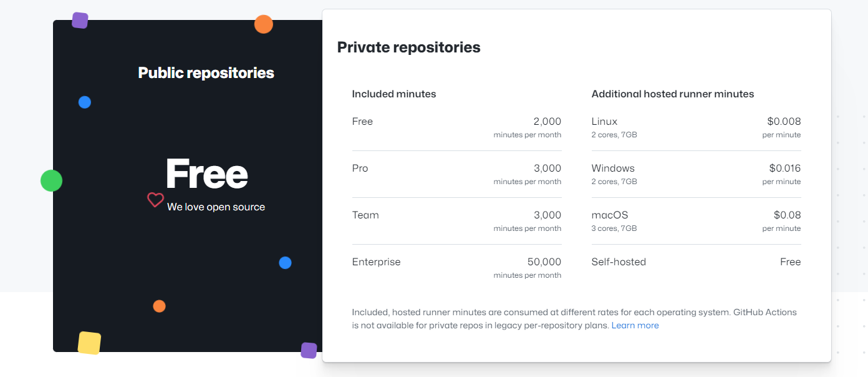The width and height of the screenshot is (868, 377).
Task: Click the red heart icon below Free
Action: pos(155,200)
